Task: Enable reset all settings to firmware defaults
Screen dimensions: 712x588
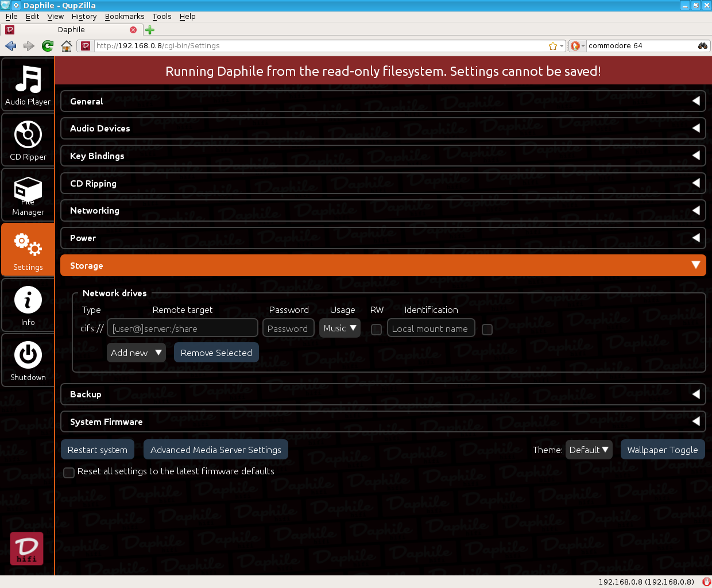Action: click(69, 473)
